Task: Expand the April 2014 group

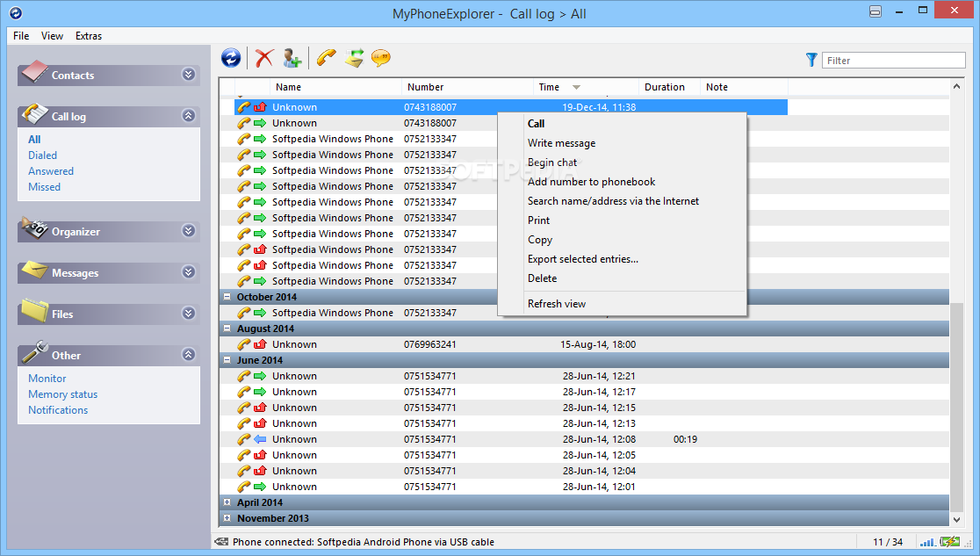Action: (227, 502)
